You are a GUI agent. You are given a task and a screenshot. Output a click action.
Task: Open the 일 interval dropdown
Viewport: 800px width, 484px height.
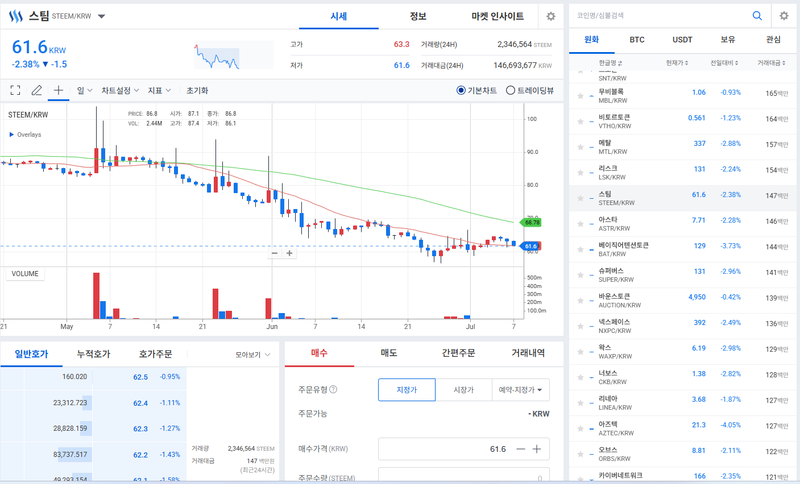[x=85, y=90]
